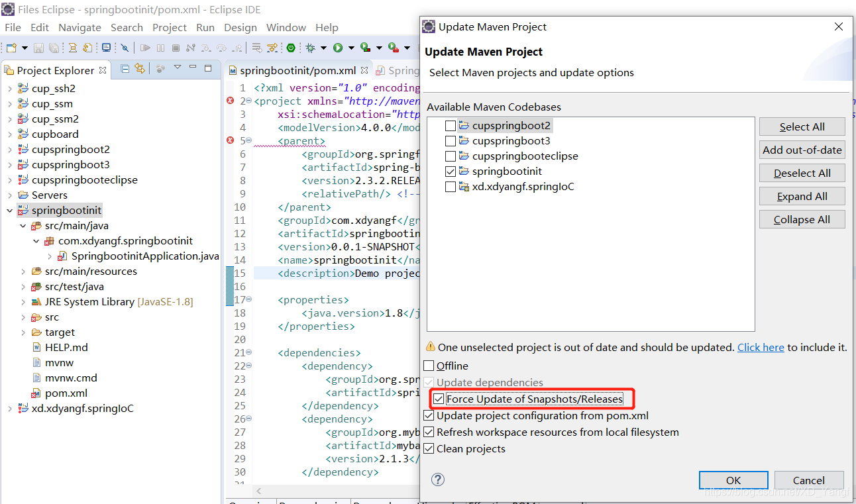The width and height of the screenshot is (856, 504).
Task: Click the Add out-of-date button
Action: pyautogui.click(x=802, y=150)
